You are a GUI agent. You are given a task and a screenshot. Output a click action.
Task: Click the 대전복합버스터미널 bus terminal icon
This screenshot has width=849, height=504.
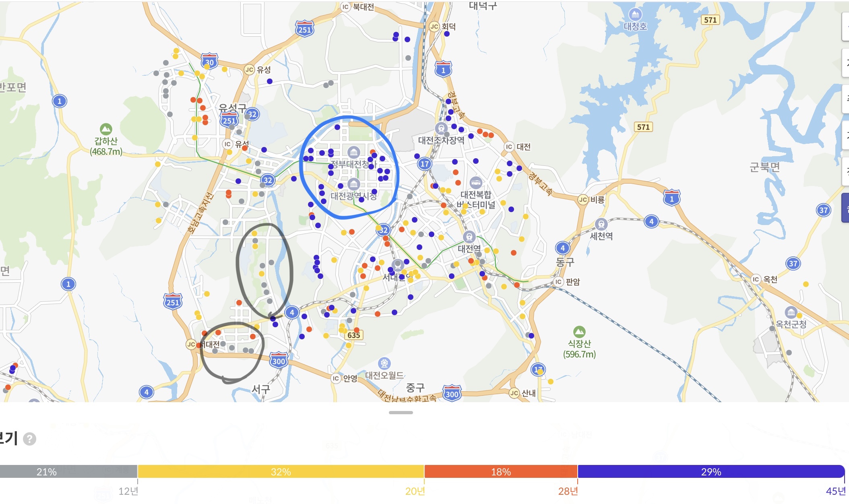476,182
